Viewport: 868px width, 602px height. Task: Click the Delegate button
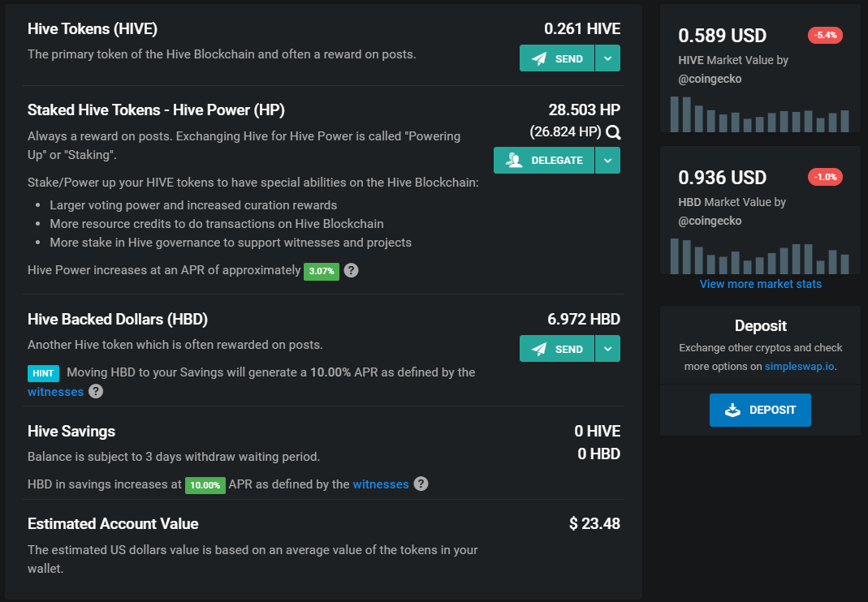click(544, 161)
